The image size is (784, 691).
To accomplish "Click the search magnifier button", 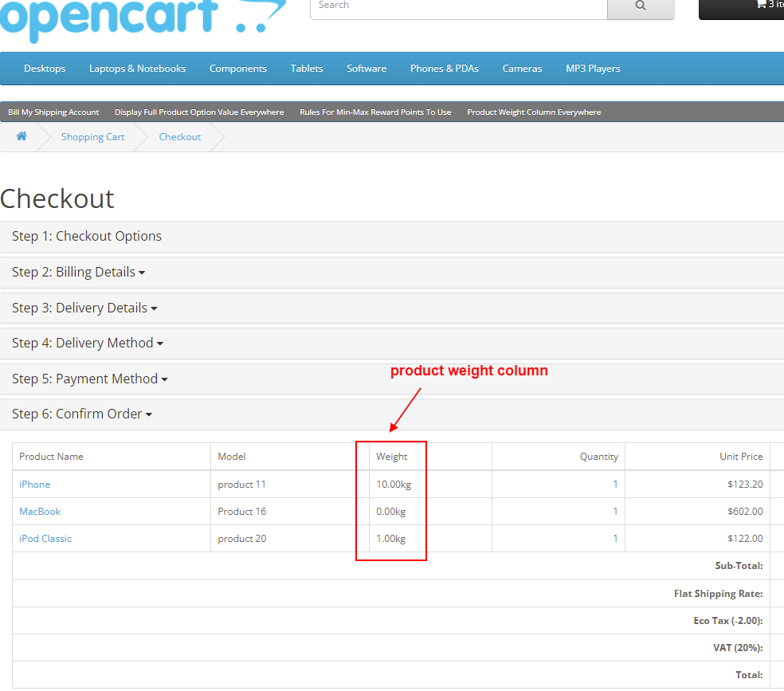I will (641, 6).
